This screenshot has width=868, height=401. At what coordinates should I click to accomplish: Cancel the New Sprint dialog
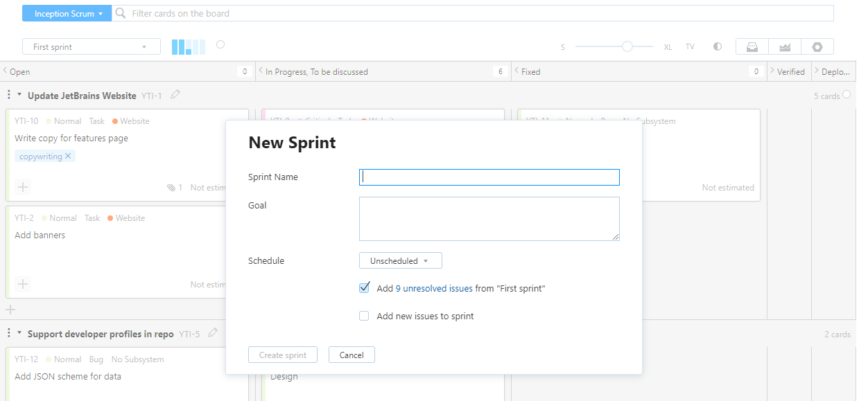point(351,355)
